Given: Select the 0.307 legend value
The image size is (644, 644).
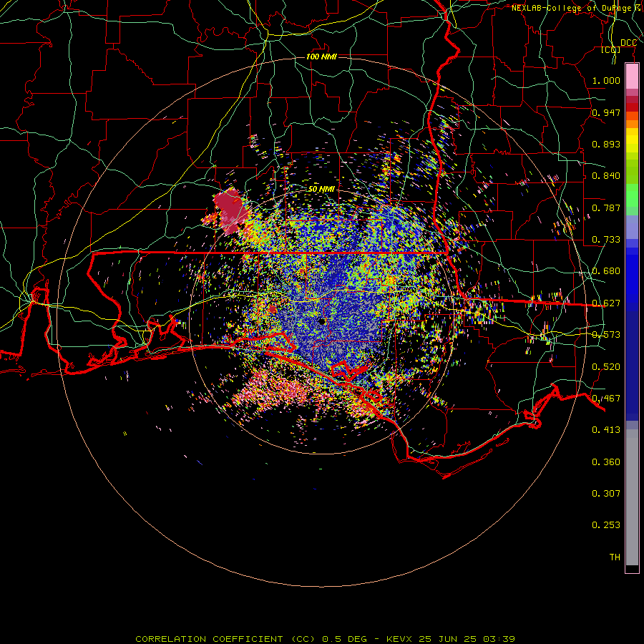Looking at the screenshot, I should 606,494.
